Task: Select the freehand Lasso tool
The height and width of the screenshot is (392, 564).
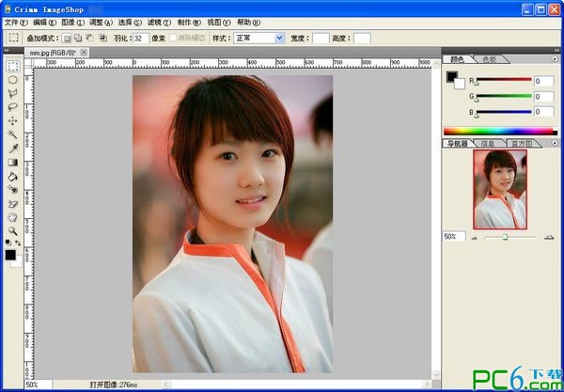Action: 13,107
